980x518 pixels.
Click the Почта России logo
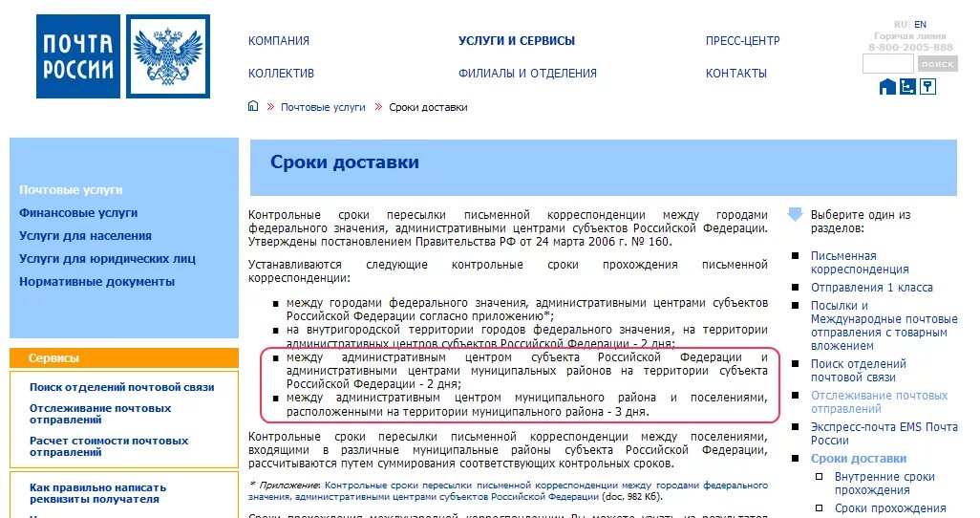(x=78, y=56)
